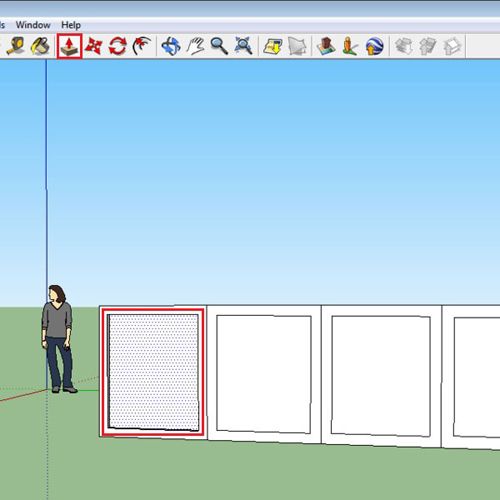Select the Paint Bucket tool

click(40, 46)
